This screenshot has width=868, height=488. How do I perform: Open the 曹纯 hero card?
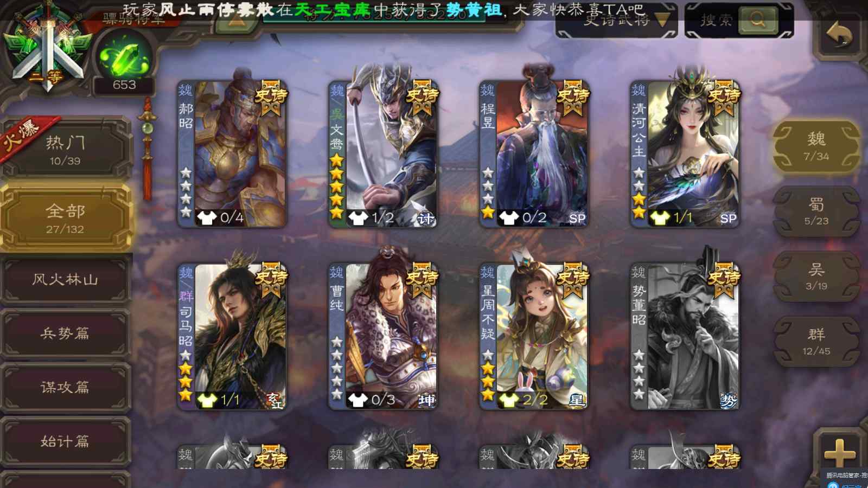(x=383, y=336)
